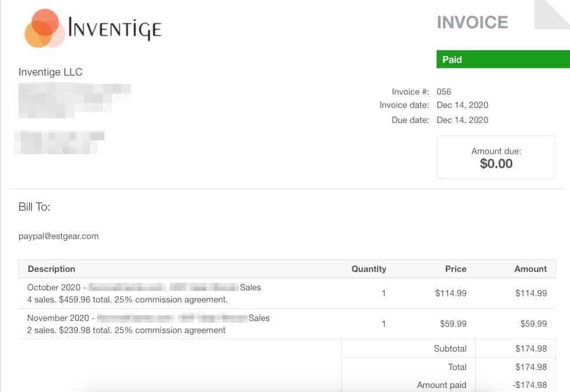Click the Subtotal amount $174.98
Viewport: 570px width, 392px height.
pyautogui.click(x=531, y=349)
